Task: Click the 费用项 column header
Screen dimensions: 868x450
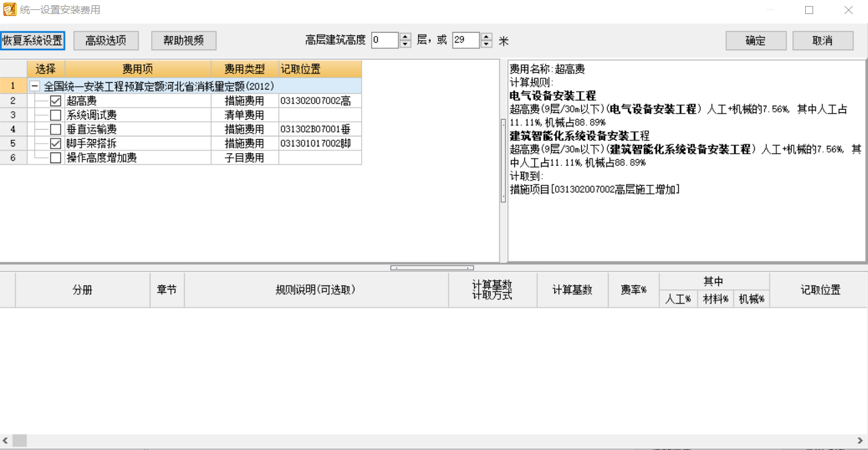Action: point(138,69)
